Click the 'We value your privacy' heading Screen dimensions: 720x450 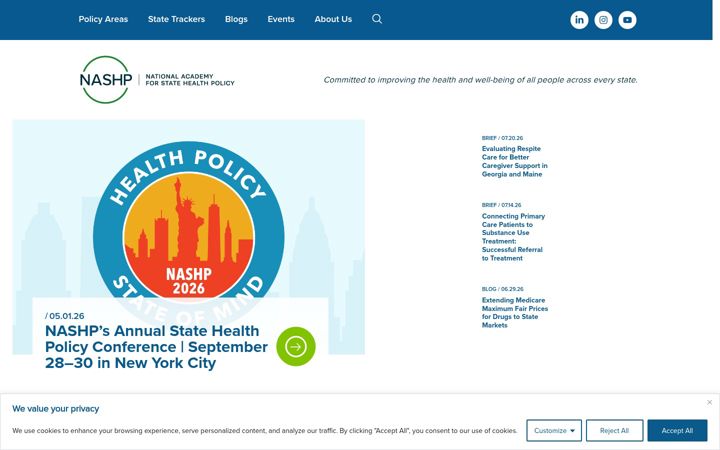[x=56, y=409]
